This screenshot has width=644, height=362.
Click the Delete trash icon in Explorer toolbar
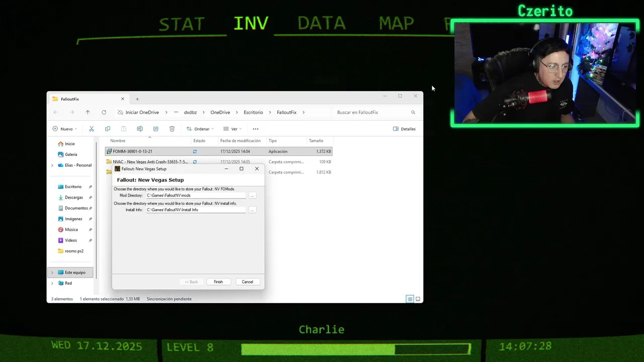point(172,129)
